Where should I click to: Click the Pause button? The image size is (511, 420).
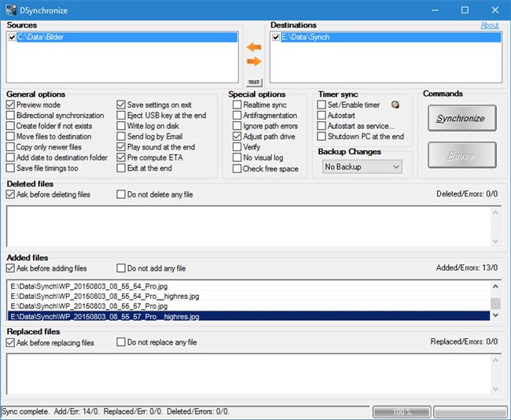pyautogui.click(x=461, y=155)
